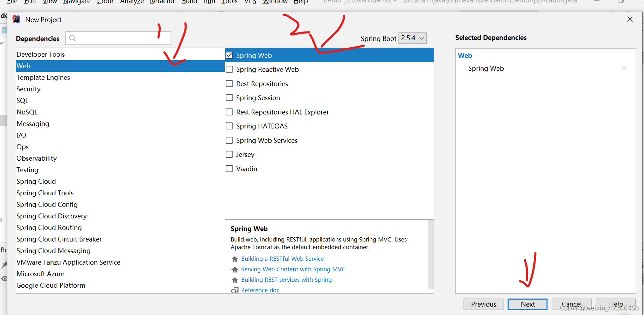Select the SQL category
Viewport: 644px width, 315px height.
pos(120,100)
